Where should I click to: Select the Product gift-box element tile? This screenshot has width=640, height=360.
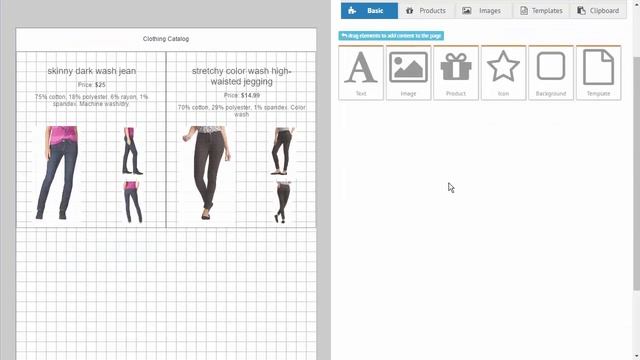point(456,73)
